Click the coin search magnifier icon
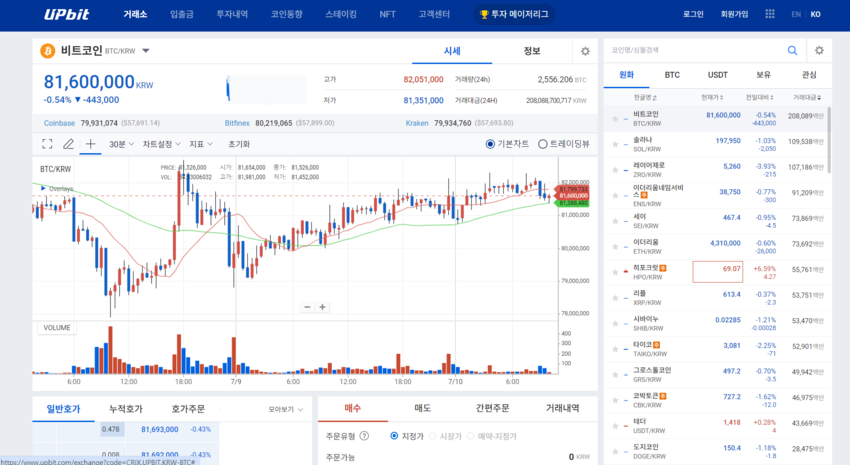 [x=792, y=50]
